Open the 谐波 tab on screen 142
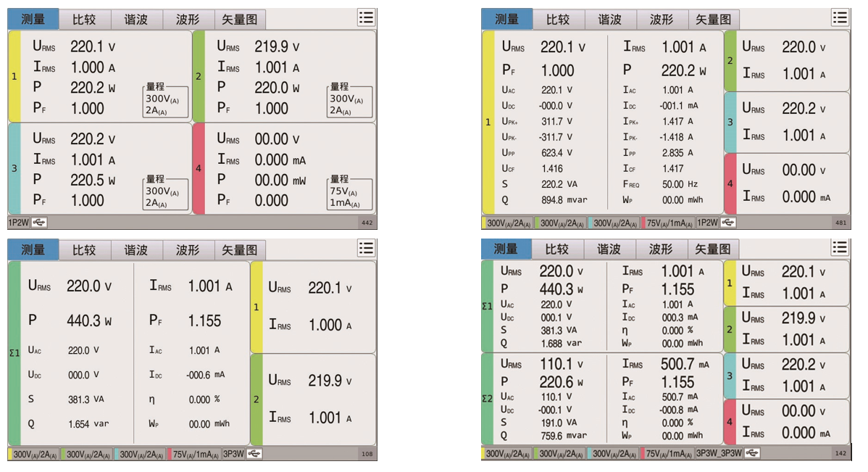This screenshot has width=868, height=472. pos(609,249)
